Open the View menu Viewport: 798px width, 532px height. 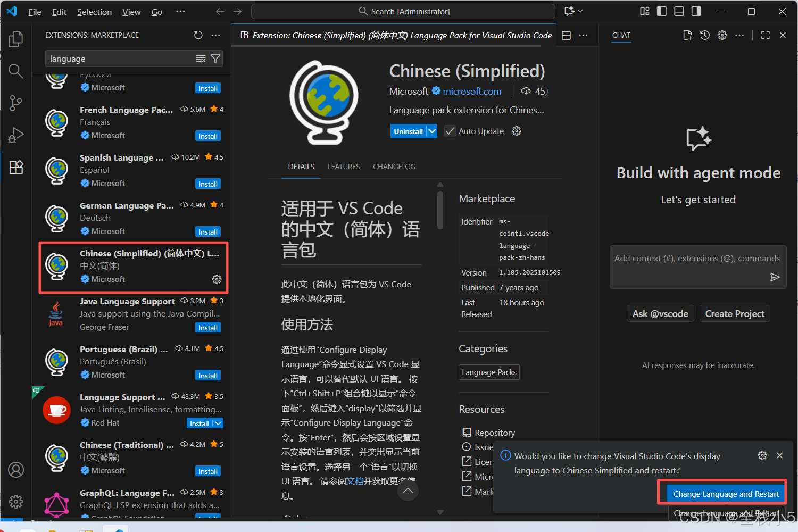[x=131, y=12]
